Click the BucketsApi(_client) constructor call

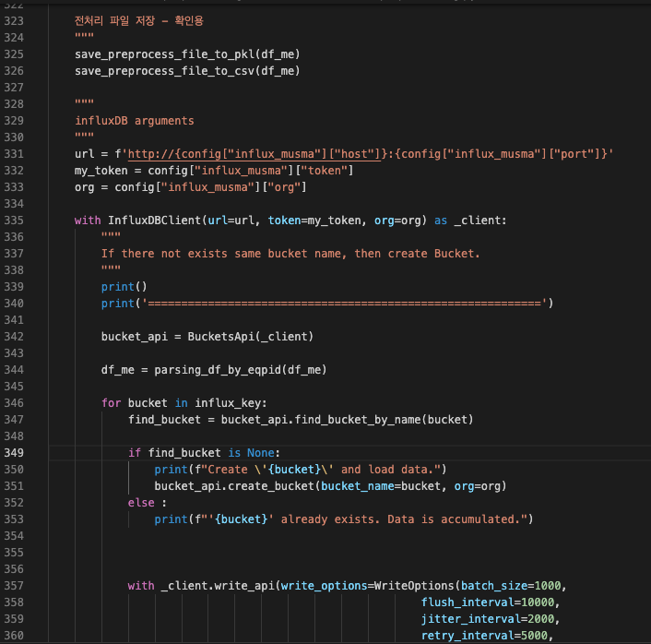pos(251,337)
